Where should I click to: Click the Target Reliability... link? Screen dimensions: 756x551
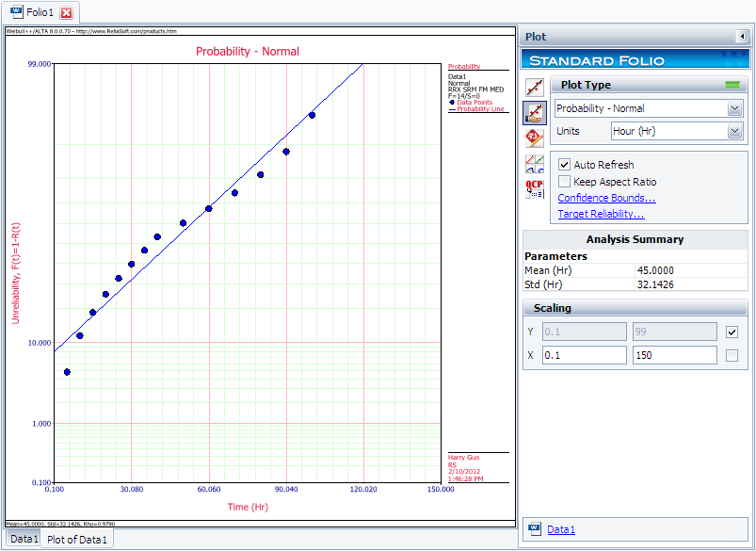[x=601, y=214]
